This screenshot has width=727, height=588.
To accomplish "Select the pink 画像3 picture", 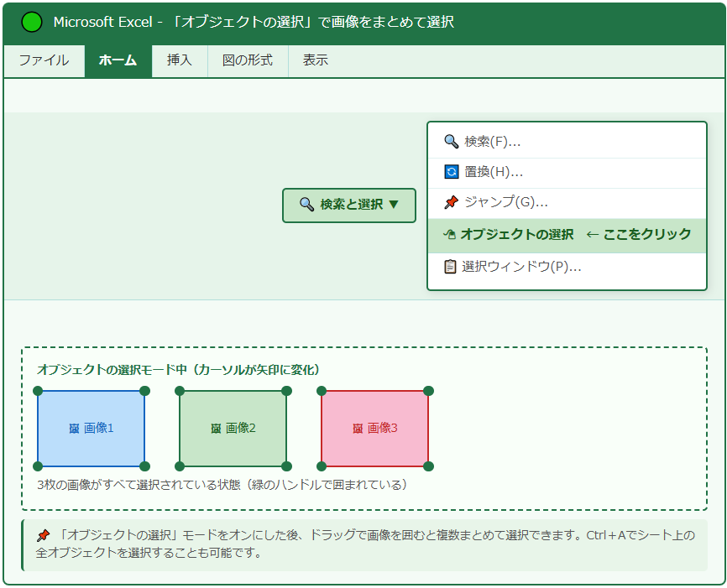I will coord(374,429).
